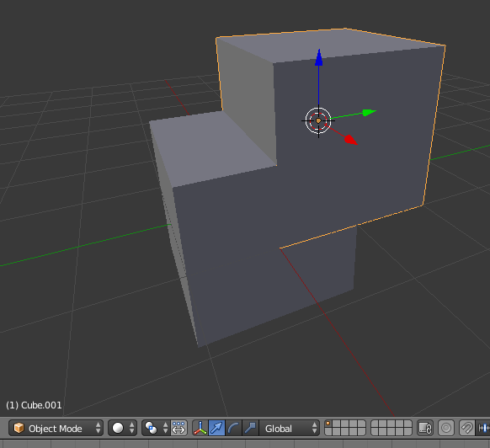
Task: Click the blue Z-axis manipulator arrow
Action: pyautogui.click(x=319, y=58)
